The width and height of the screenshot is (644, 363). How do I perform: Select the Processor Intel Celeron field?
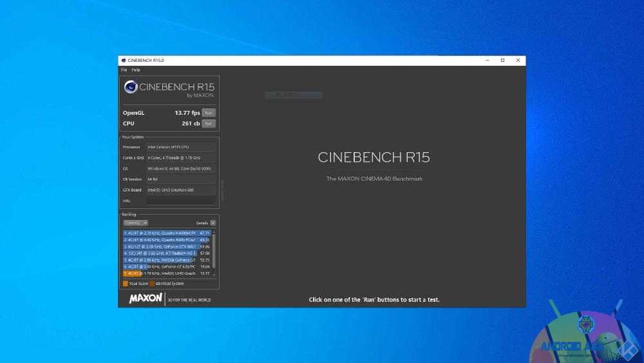pyautogui.click(x=181, y=147)
